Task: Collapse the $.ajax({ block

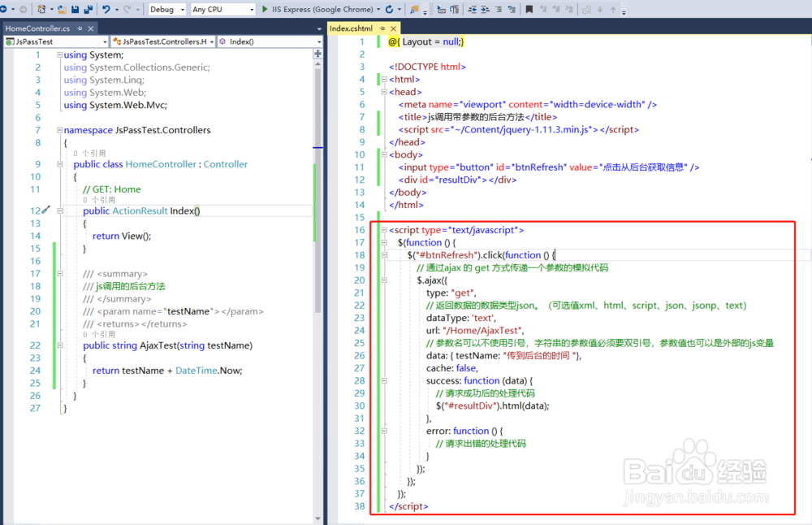Action: coord(384,280)
